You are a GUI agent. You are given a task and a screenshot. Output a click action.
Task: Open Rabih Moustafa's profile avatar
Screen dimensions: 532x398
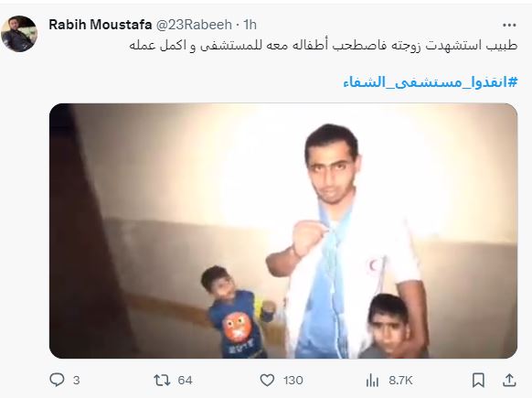point(19,34)
